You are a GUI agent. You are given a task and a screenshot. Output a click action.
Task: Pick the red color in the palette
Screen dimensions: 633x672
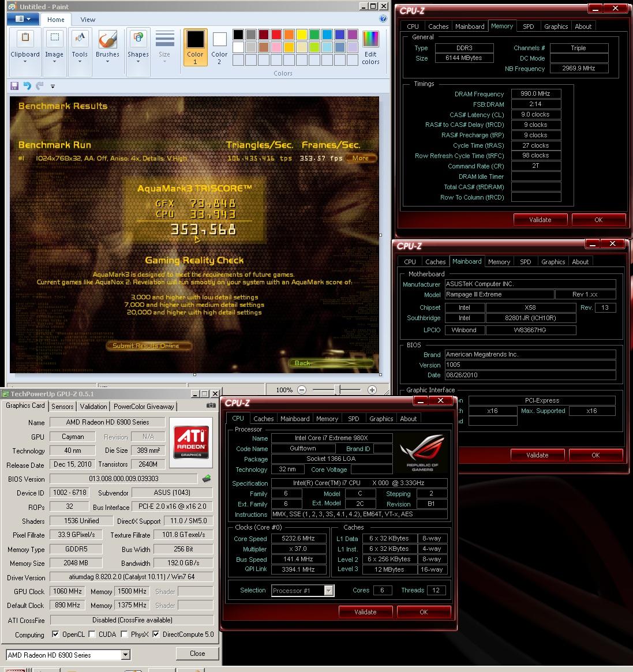coord(276,35)
